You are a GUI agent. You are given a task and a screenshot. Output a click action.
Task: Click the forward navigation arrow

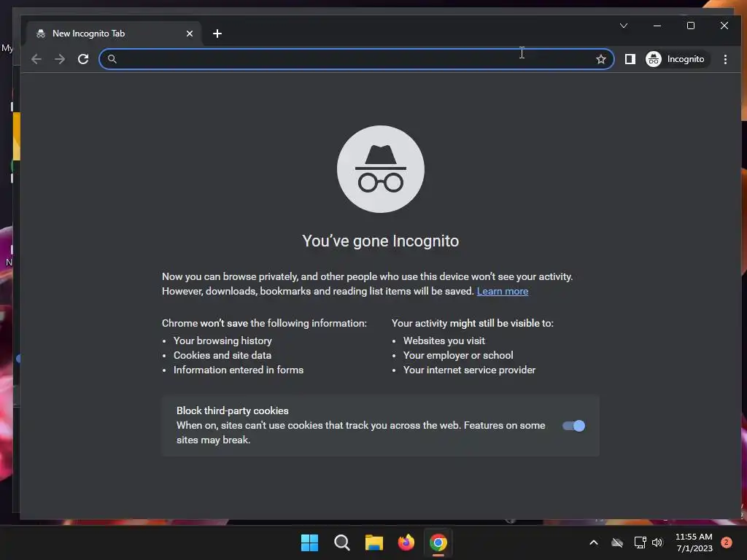point(60,59)
